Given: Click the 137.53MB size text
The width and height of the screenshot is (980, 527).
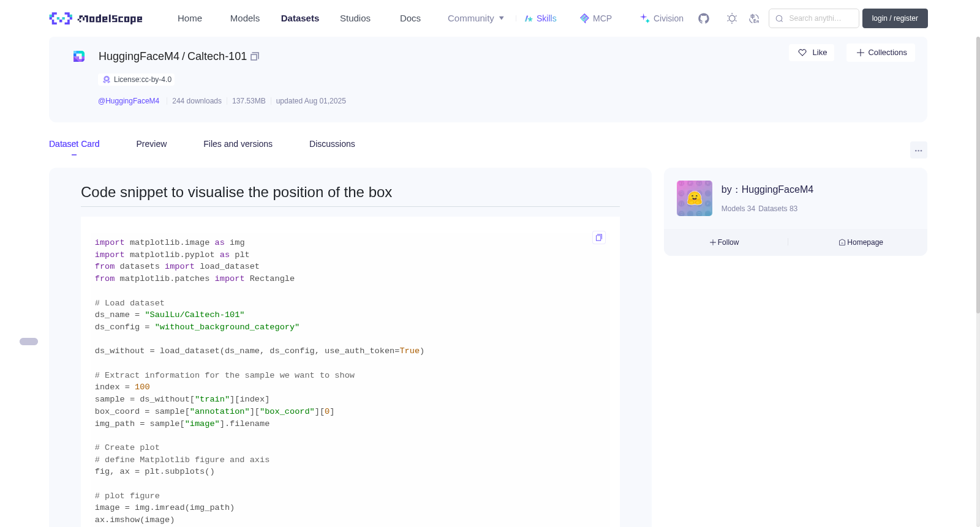Looking at the screenshot, I should tap(249, 101).
